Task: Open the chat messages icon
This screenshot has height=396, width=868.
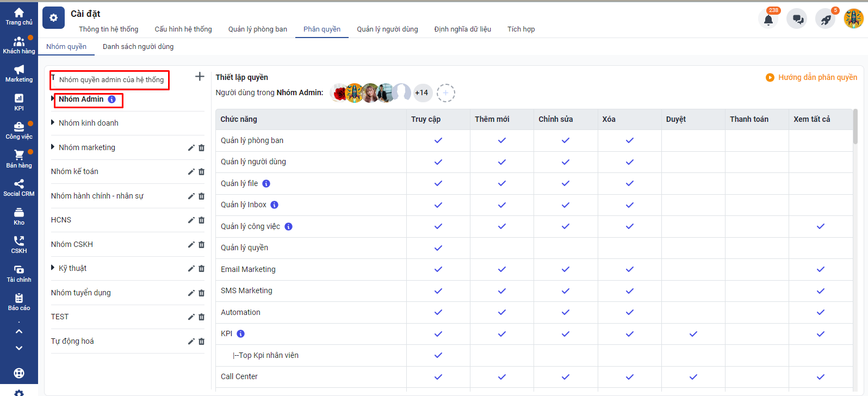Action: pyautogui.click(x=797, y=20)
